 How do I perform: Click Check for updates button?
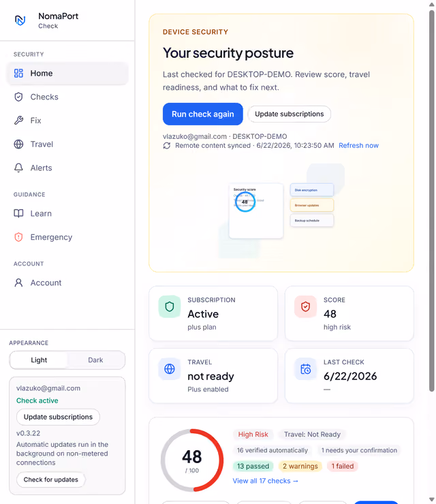[51, 479]
